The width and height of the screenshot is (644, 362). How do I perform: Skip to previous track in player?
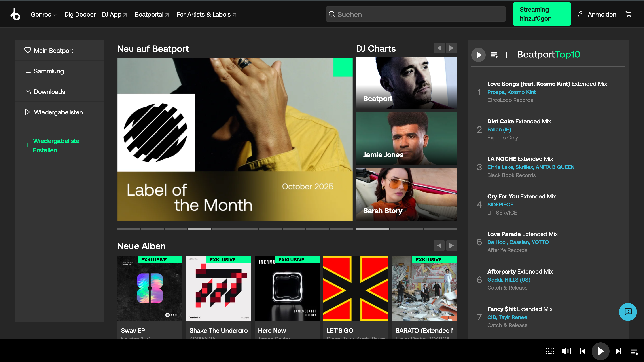[583, 351]
